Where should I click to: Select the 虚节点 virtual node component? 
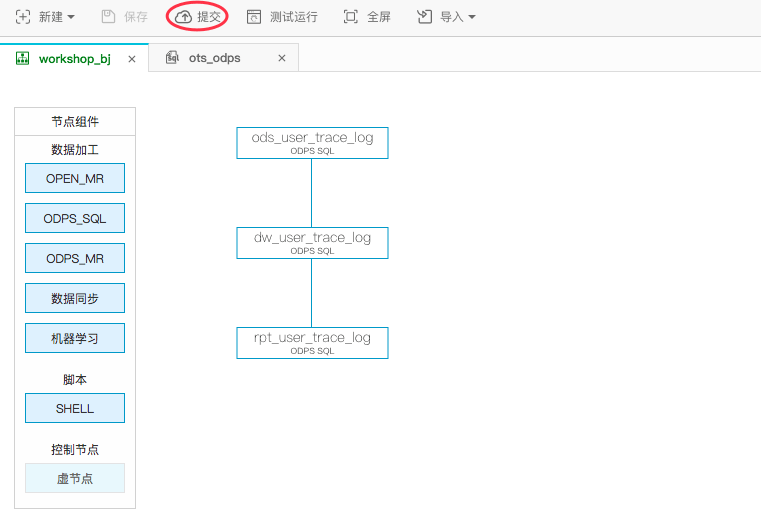75,478
